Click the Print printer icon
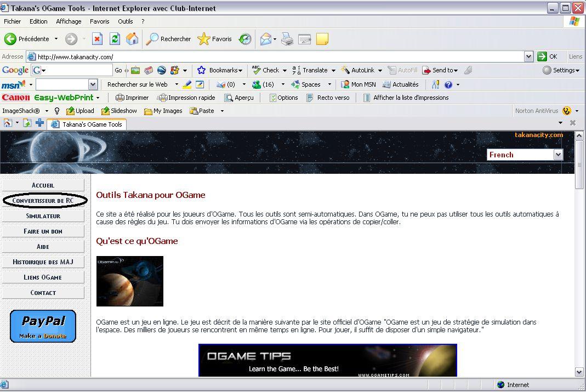586x392 pixels. tap(287, 39)
